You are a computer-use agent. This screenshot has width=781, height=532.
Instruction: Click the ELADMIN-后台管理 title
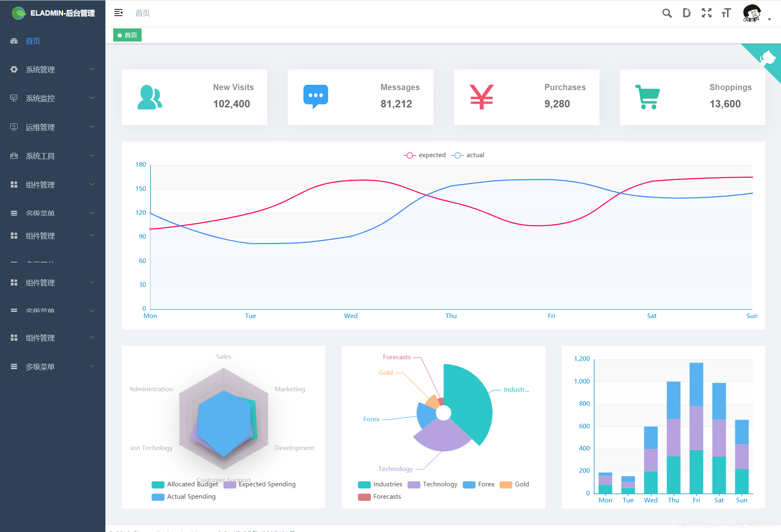(63, 13)
